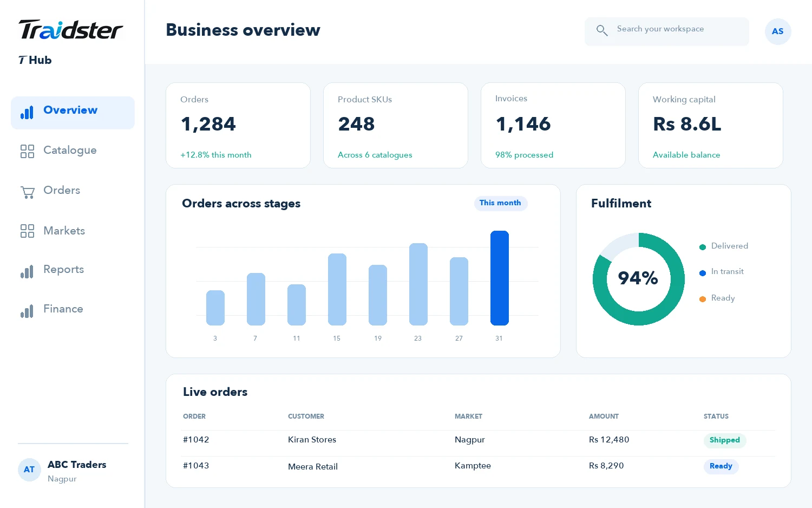The image size is (812, 508).
Task: Click the Business overview title
Action: tap(243, 30)
